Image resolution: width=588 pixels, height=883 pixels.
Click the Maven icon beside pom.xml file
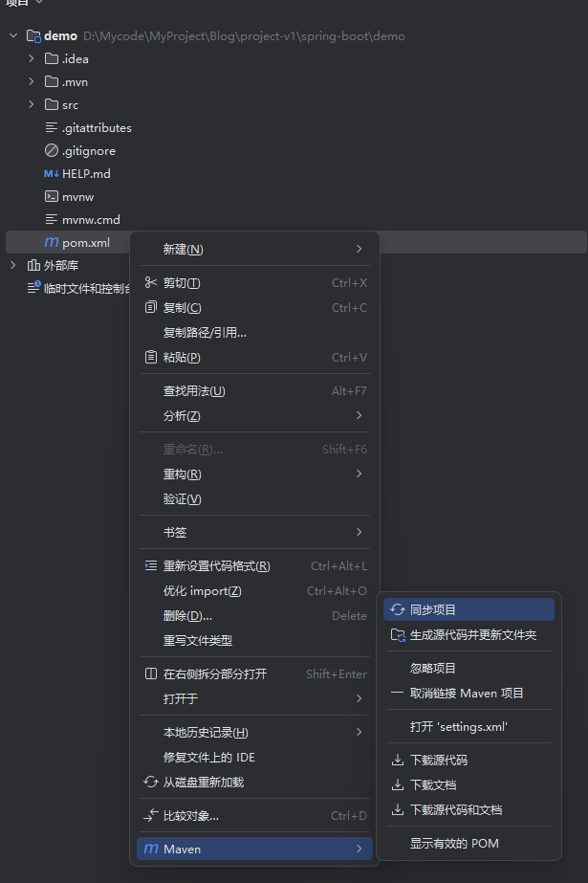[52, 243]
